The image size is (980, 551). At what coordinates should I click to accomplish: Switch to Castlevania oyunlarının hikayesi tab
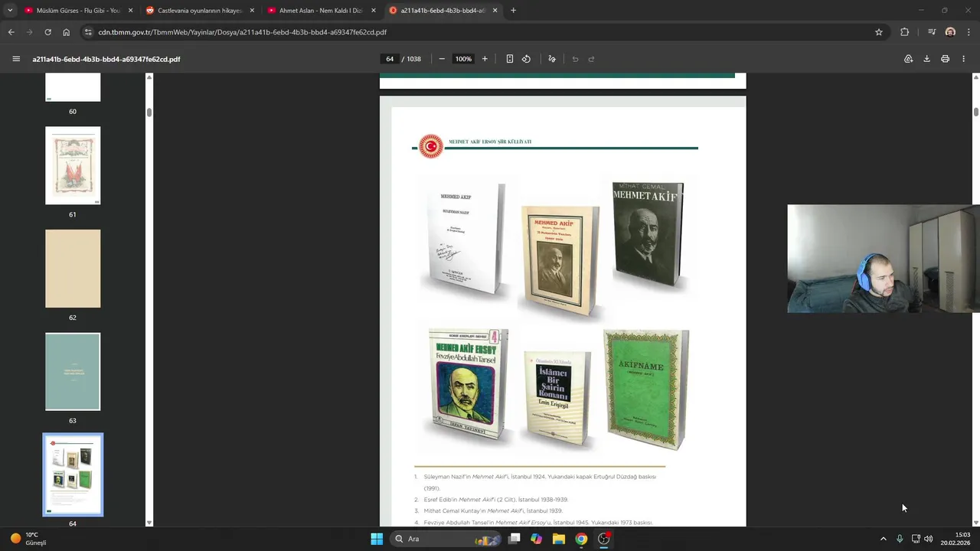201,11
